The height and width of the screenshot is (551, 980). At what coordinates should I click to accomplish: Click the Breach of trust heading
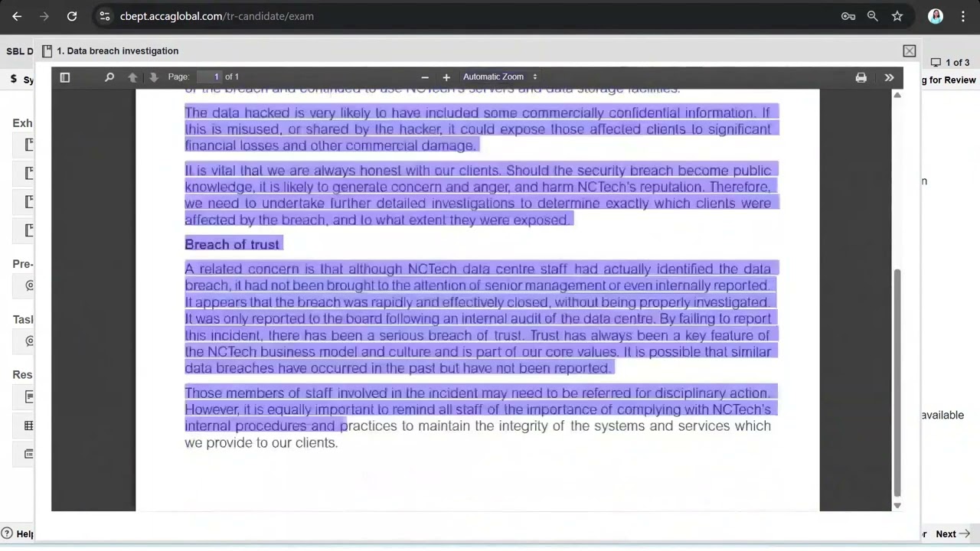(x=232, y=244)
